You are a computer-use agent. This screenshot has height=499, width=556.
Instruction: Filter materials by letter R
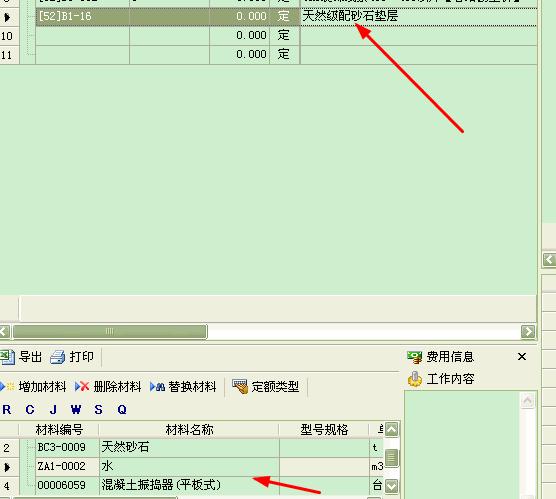[7, 410]
